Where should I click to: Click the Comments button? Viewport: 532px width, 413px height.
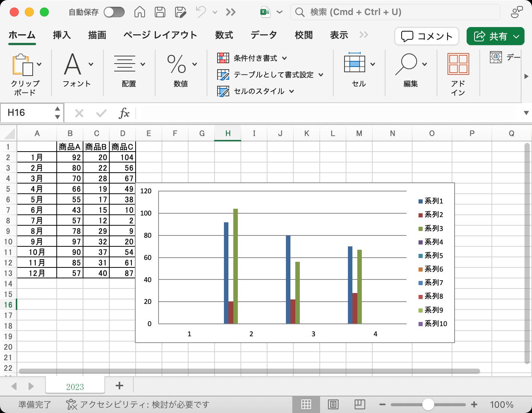427,36
